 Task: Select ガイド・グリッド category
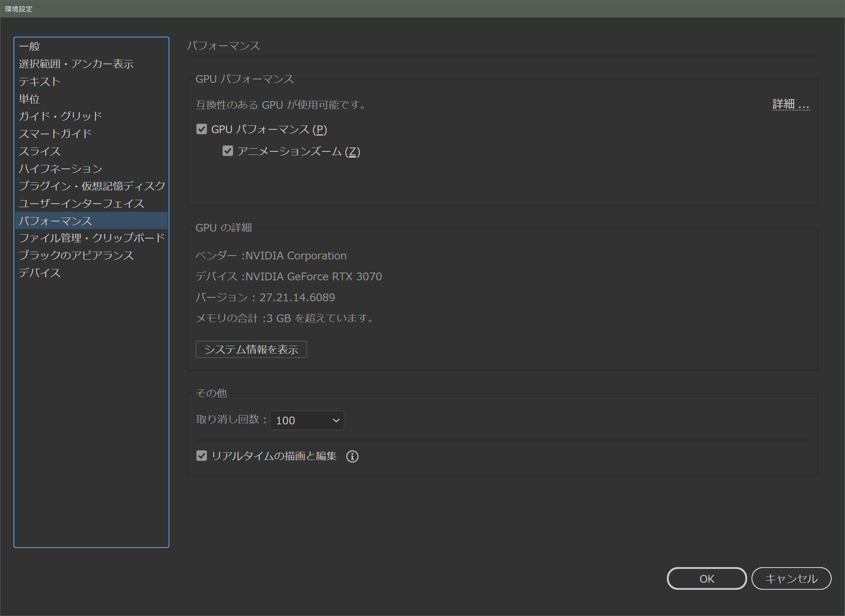[91, 116]
